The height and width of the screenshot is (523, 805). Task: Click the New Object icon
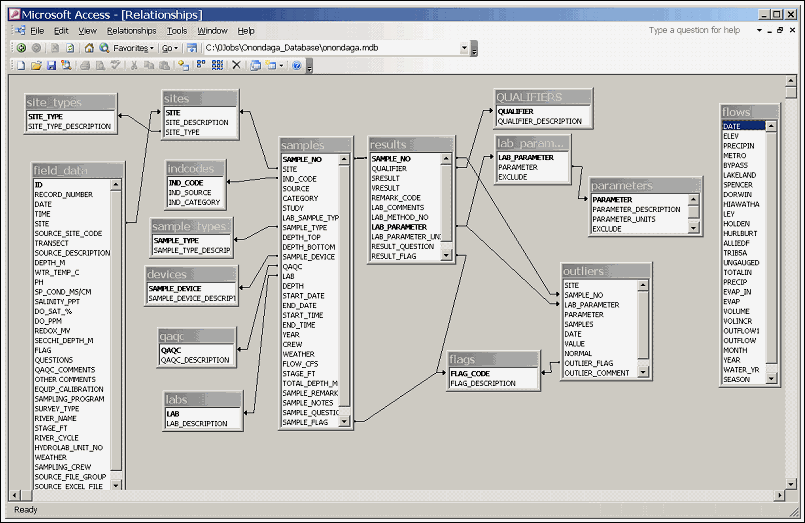[x=271, y=65]
